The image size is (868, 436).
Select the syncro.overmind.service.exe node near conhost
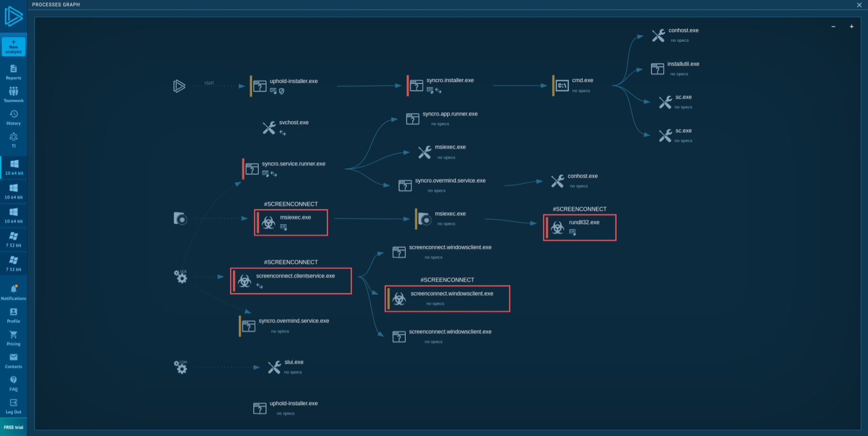442,186
